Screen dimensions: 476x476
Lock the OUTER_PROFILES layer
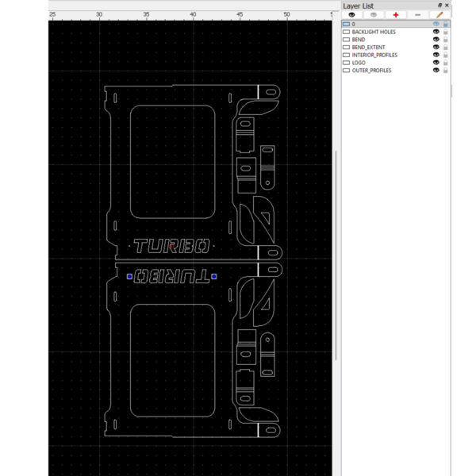pyautogui.click(x=445, y=71)
